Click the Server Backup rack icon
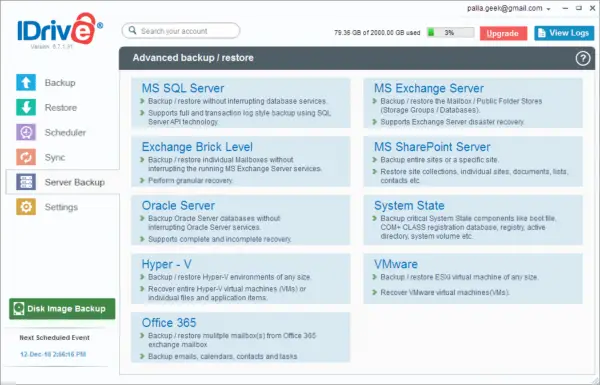600x385 pixels. coord(26,182)
